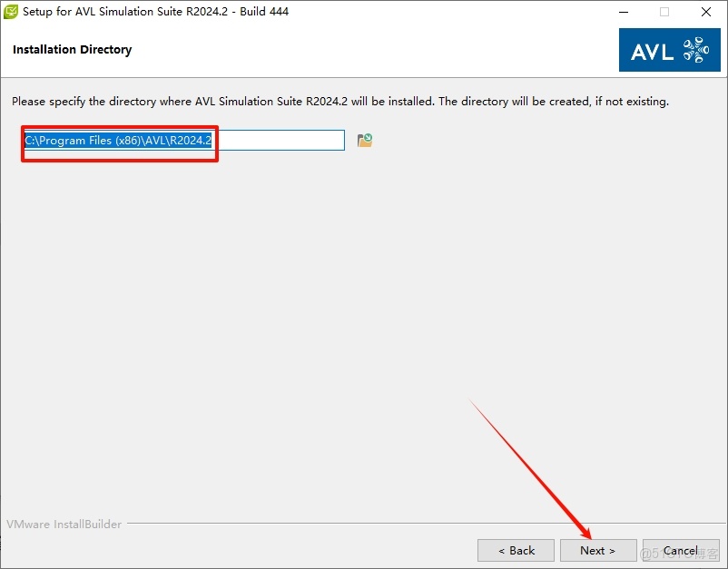Click the window title 'Setup for AVL Simulation Suite R2024.2'
The image size is (728, 569).
tap(155, 12)
